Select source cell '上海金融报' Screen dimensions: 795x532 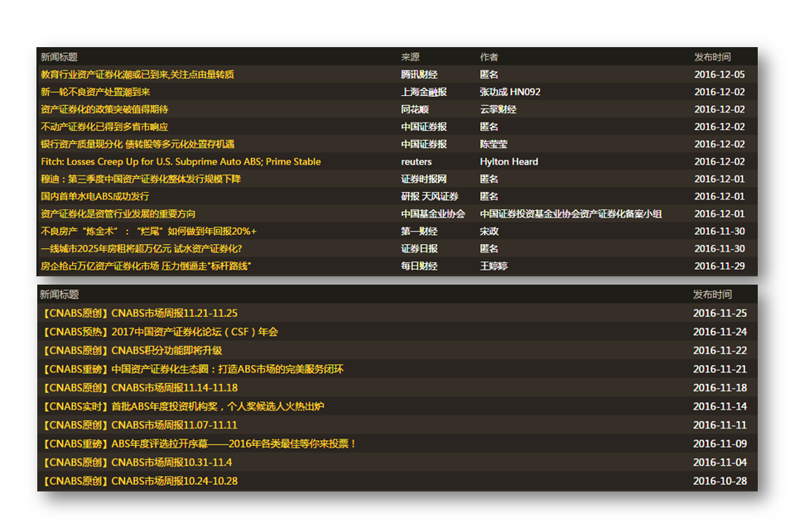424,92
